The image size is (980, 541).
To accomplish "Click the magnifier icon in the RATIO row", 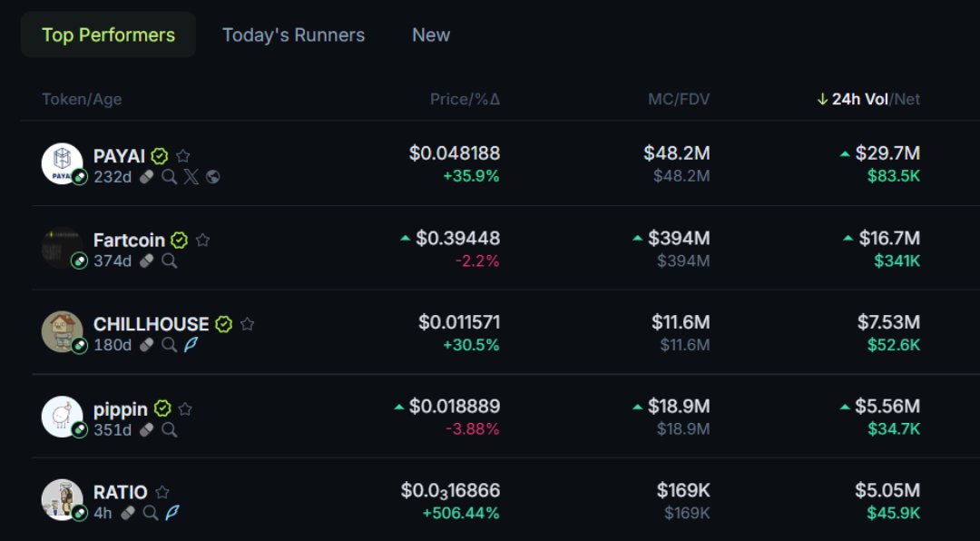I will tap(151, 513).
